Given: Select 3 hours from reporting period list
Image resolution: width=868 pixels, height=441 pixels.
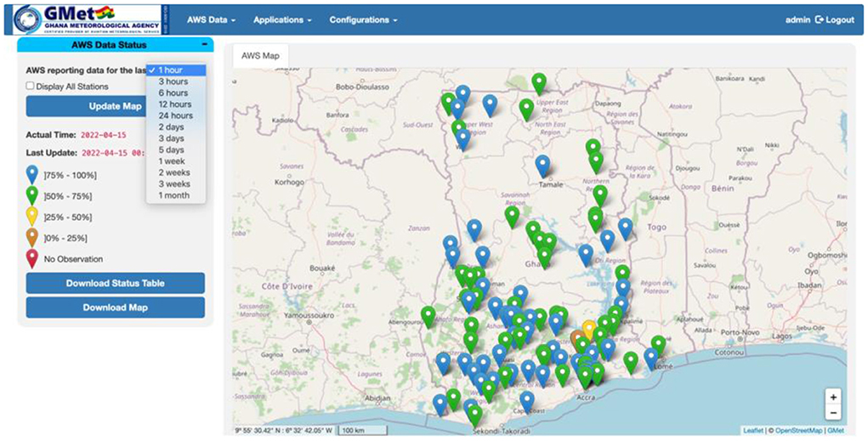Looking at the screenshot, I should (x=176, y=82).
